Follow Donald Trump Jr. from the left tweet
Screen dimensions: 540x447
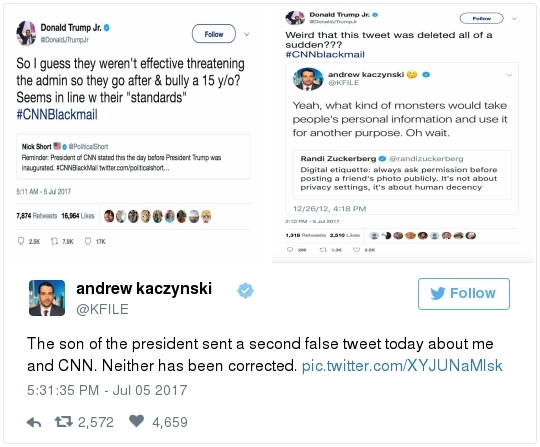coord(214,34)
